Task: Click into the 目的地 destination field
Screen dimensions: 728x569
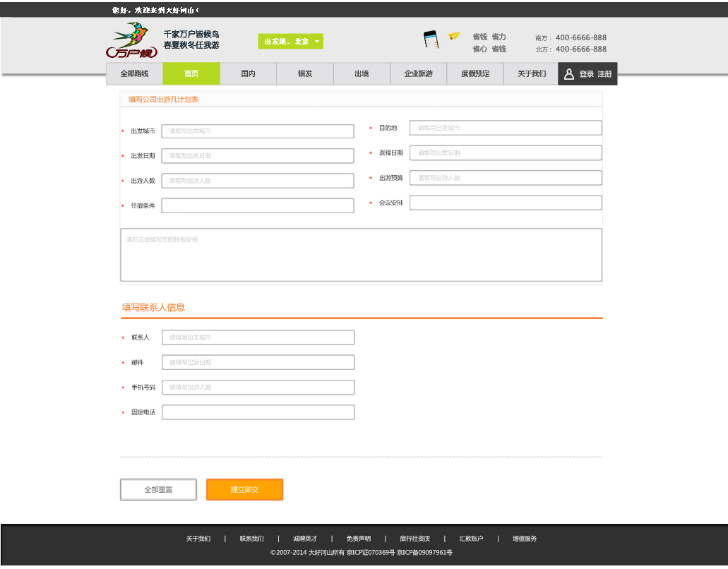Action: 506,128
